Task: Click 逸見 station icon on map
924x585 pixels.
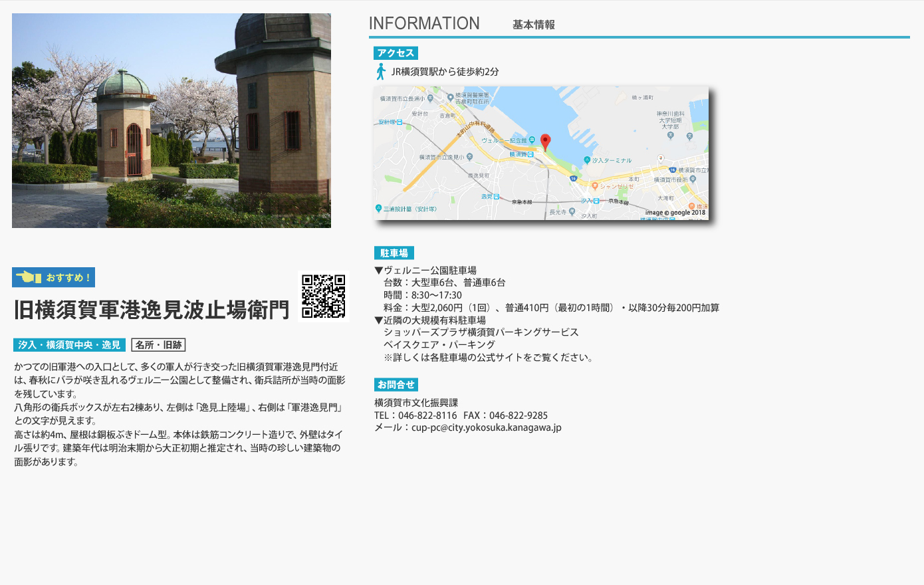Action: click(497, 197)
